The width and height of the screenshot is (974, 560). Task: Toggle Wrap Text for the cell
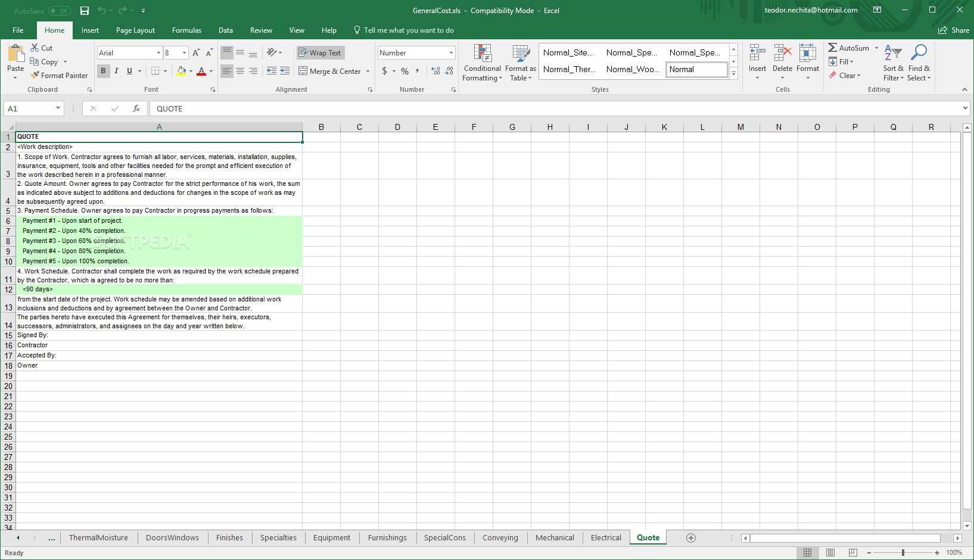point(320,53)
